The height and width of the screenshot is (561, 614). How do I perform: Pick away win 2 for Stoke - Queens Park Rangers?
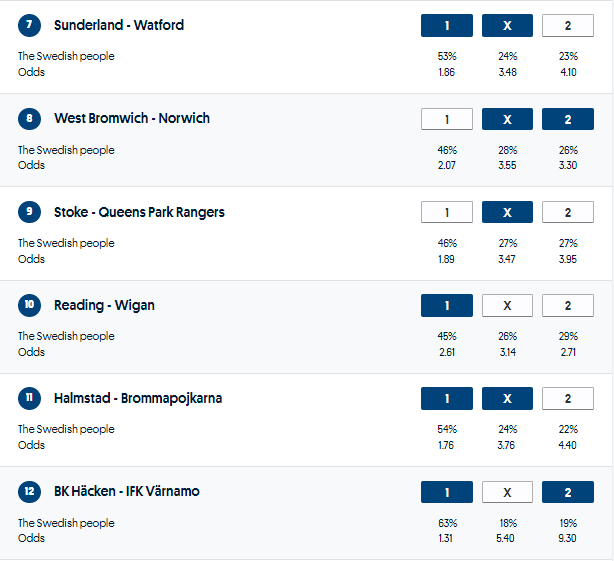pyautogui.click(x=567, y=212)
